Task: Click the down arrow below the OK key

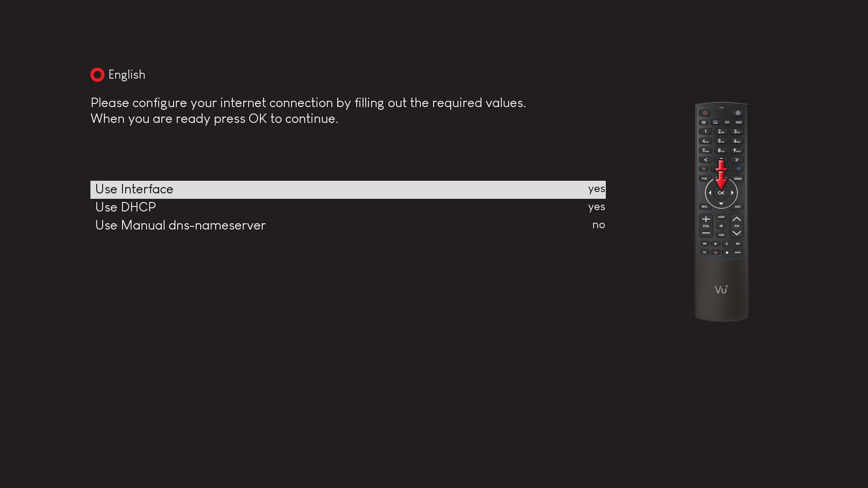Action: tap(721, 204)
